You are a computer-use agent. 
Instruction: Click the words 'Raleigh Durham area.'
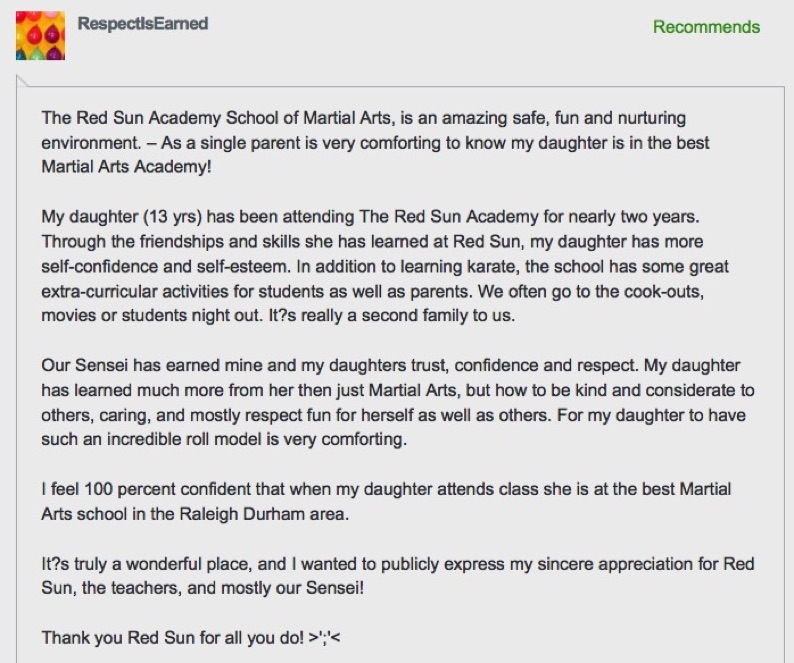pyautogui.click(x=264, y=514)
